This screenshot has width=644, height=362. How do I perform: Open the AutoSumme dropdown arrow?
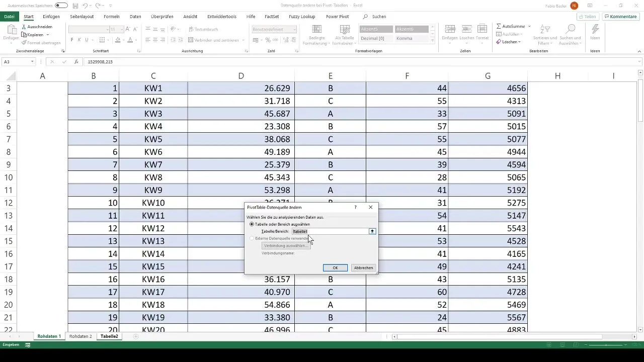529,26
